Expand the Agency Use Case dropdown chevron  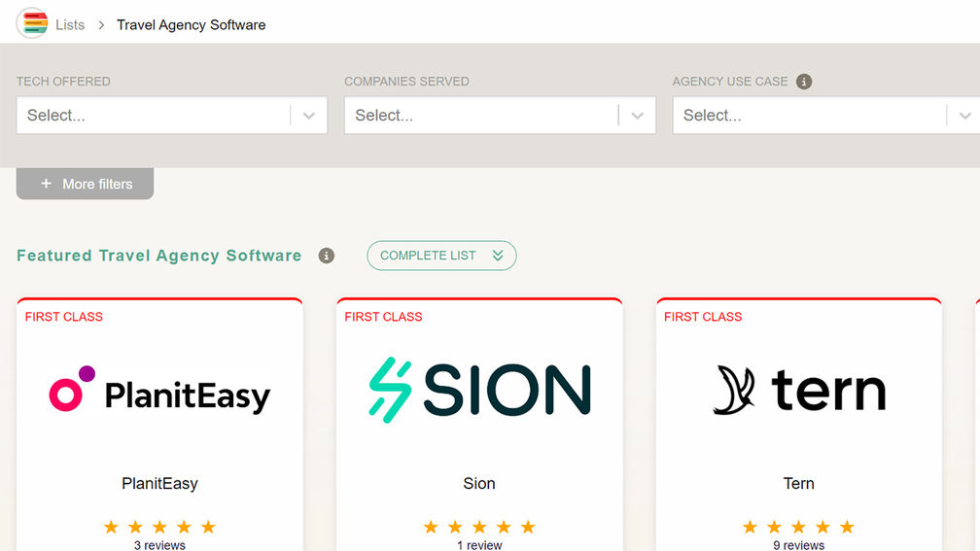965,116
